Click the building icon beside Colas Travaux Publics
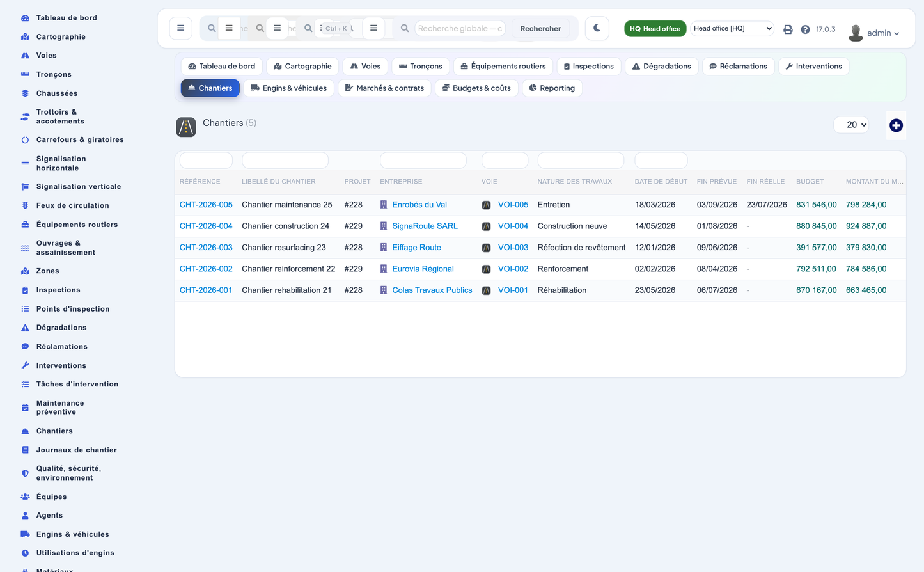Screen dimensions: 924x572 tap(384, 290)
